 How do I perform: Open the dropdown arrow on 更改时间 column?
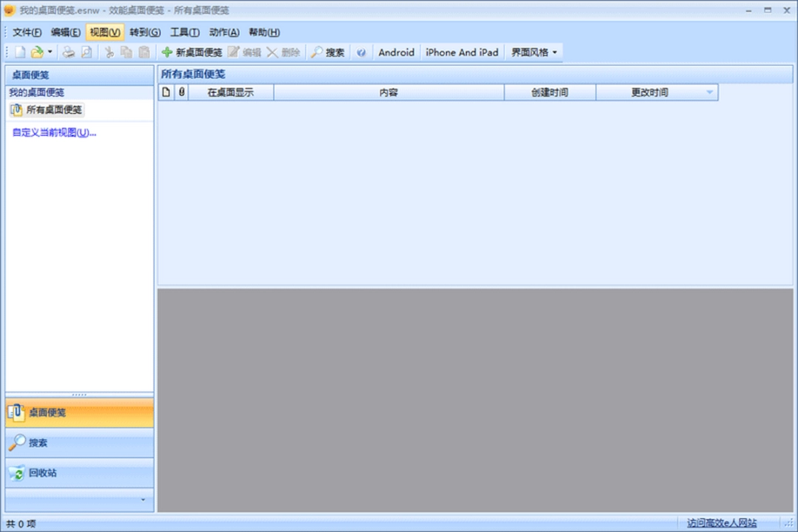tap(709, 92)
